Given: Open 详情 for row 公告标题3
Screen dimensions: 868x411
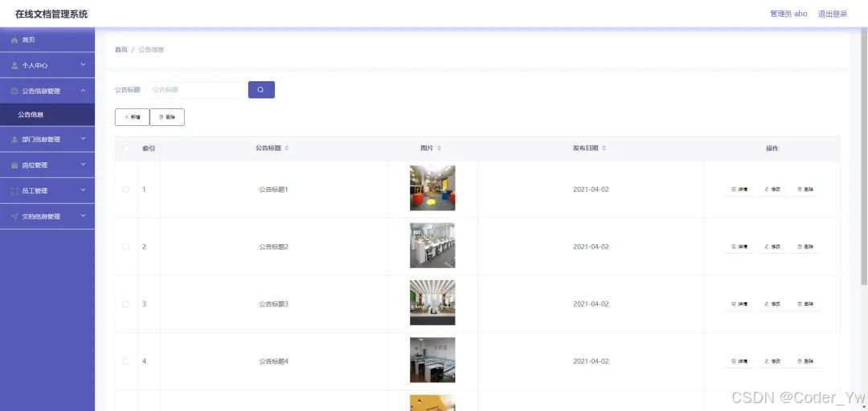Looking at the screenshot, I should coord(739,304).
